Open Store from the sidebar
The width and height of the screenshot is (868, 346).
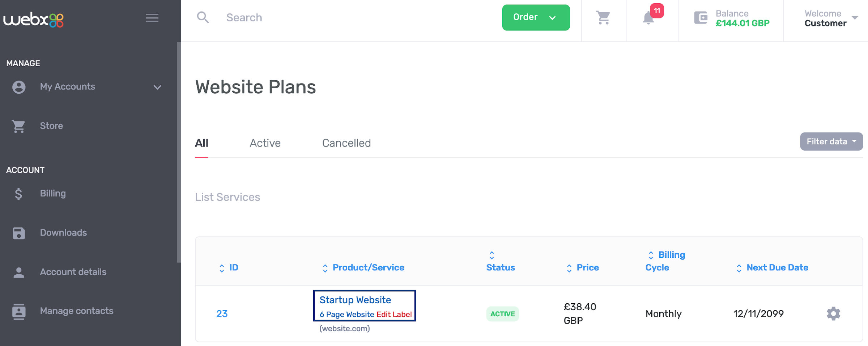[x=51, y=126]
